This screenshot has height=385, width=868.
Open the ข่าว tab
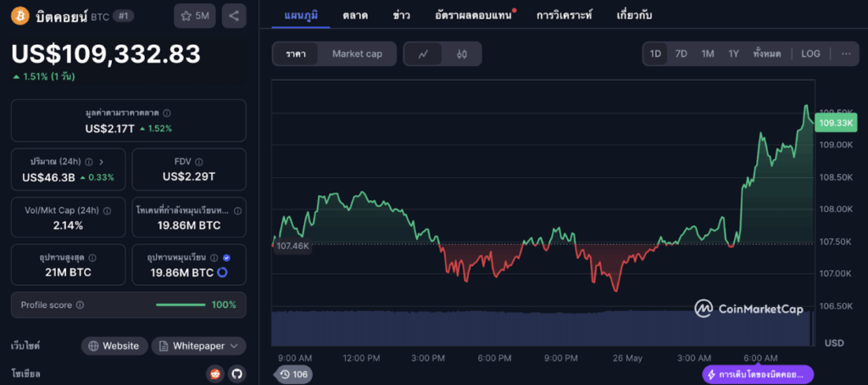pyautogui.click(x=403, y=15)
